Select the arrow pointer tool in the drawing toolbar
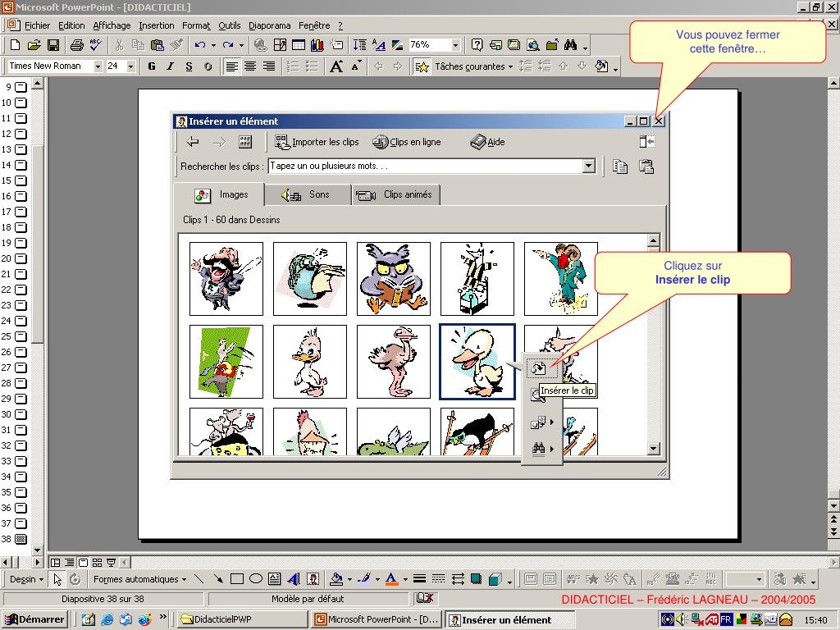 [57, 579]
